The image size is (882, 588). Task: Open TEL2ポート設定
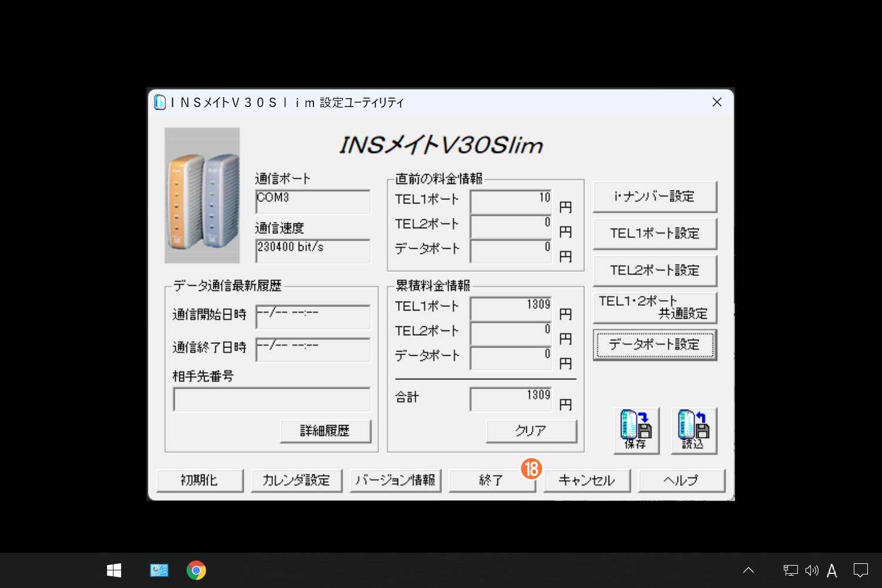[x=655, y=271]
